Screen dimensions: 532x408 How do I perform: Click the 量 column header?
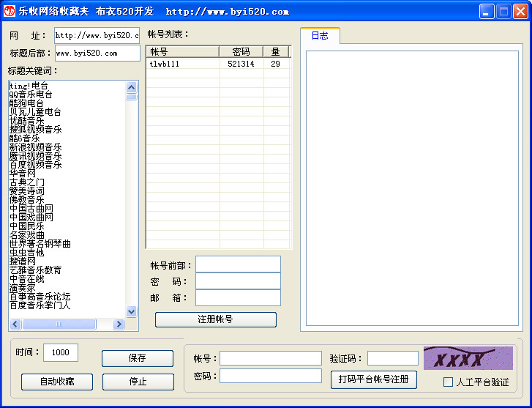coord(276,51)
